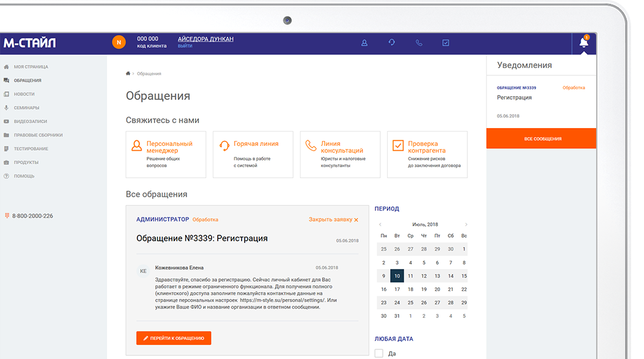This screenshot has height=359, width=644.
Task: Click the Все сообщения button
Action: [542, 138]
